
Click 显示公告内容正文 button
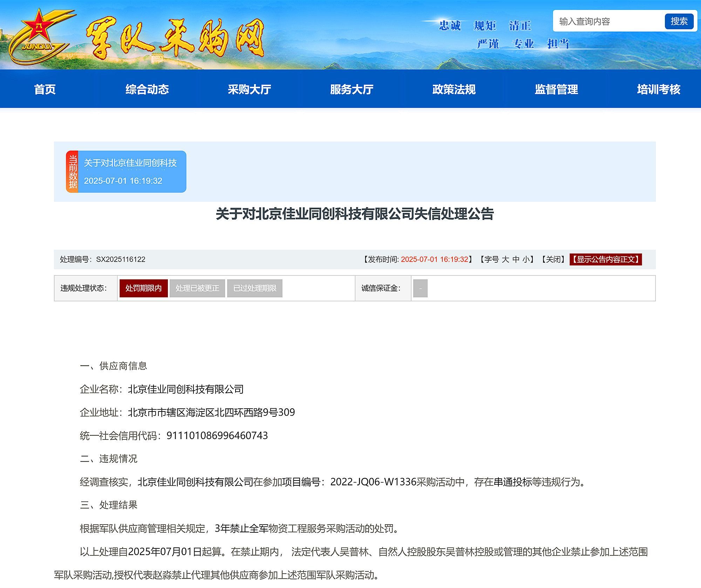point(606,259)
